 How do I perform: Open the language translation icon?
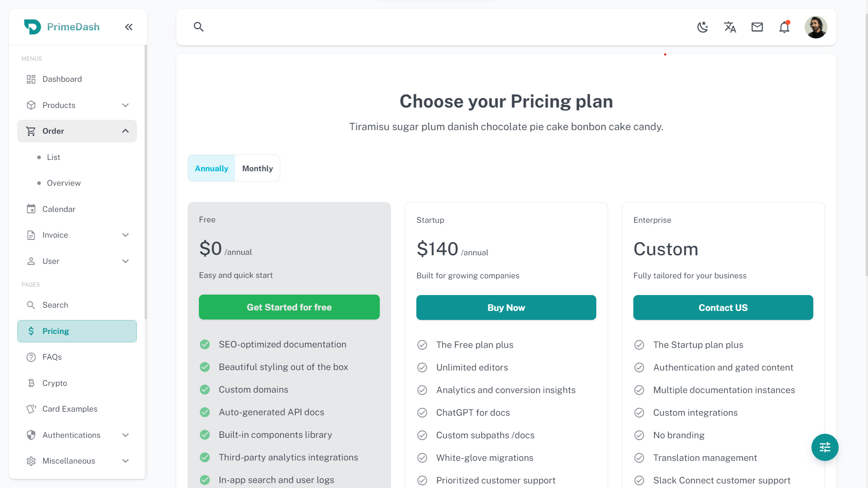(x=730, y=27)
